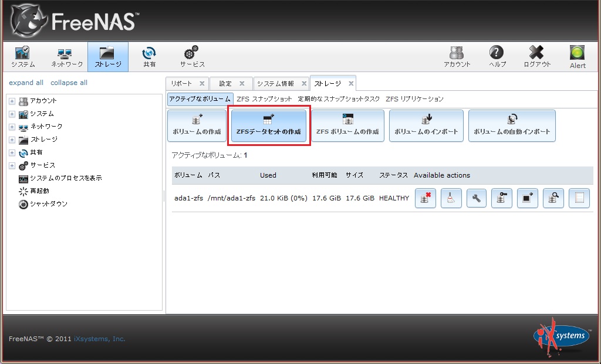Click the key permissions icon for ada1-zfs
This screenshot has height=364, width=601.
502,198
